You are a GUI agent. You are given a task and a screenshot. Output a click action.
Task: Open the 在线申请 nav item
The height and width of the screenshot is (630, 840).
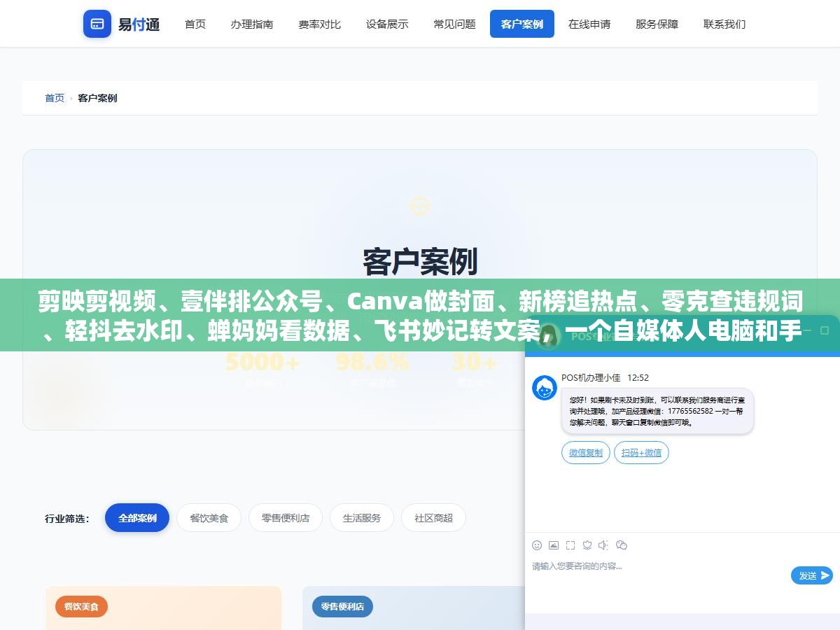(589, 24)
